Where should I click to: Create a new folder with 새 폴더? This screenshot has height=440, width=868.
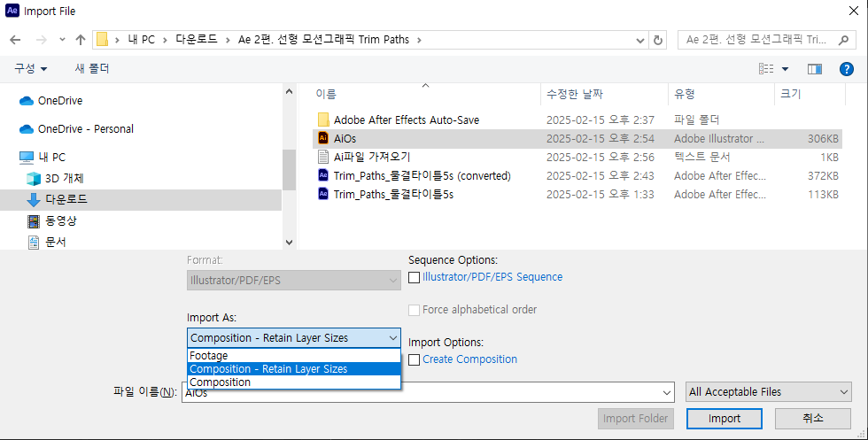tap(92, 69)
